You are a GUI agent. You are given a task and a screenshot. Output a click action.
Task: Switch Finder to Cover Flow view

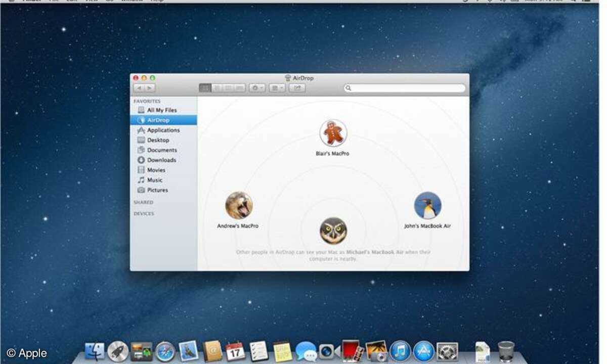click(240, 88)
